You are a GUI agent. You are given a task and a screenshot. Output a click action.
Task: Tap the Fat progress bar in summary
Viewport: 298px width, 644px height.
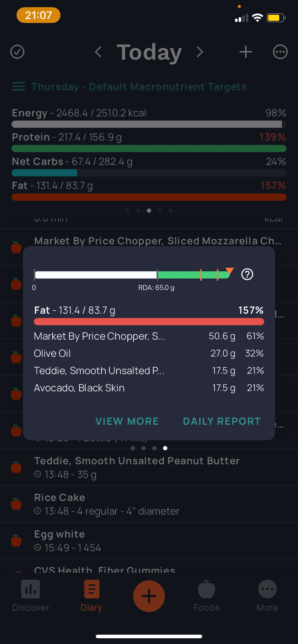(x=149, y=197)
